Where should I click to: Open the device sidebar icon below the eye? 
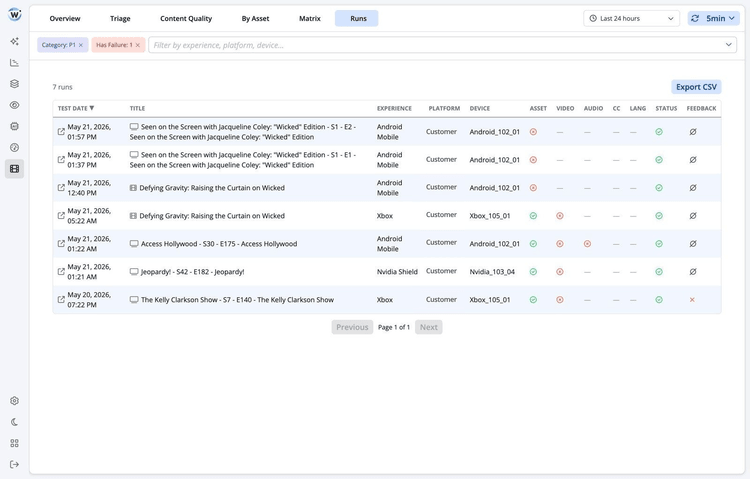(14, 126)
